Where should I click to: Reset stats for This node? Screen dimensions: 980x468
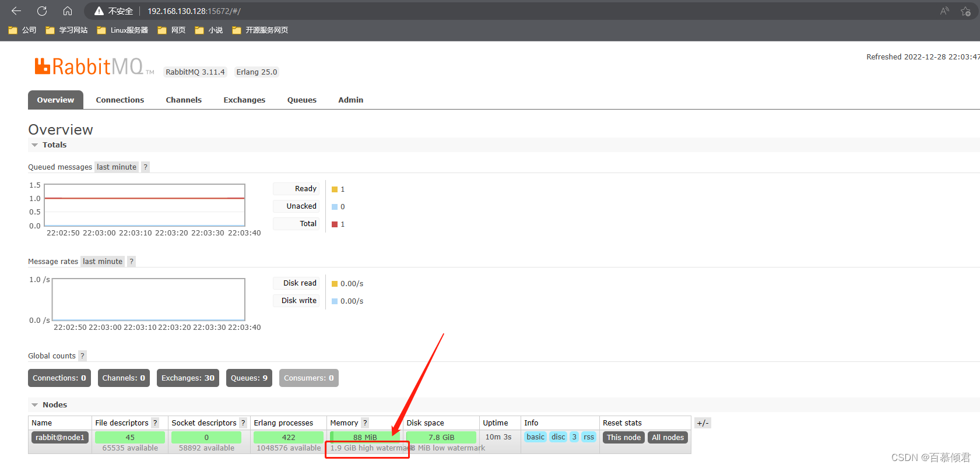point(624,438)
